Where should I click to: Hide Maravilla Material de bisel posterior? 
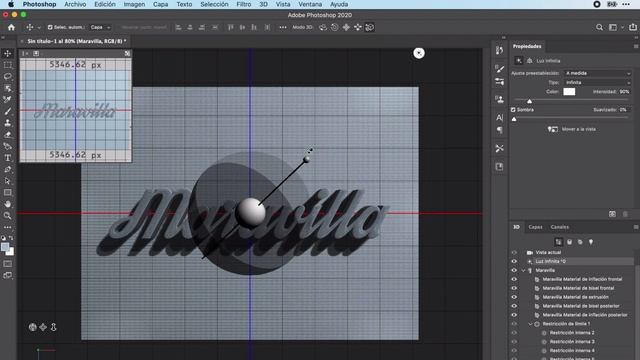[514, 306]
